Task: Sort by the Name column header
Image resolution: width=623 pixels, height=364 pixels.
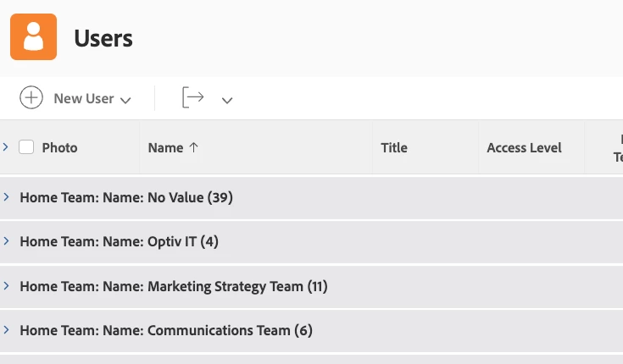Action: click(165, 147)
